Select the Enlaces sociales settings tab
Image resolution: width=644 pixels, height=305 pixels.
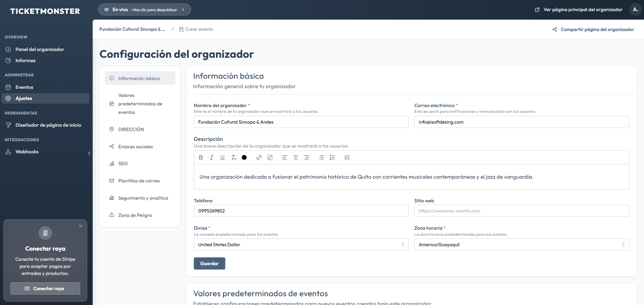point(140,147)
